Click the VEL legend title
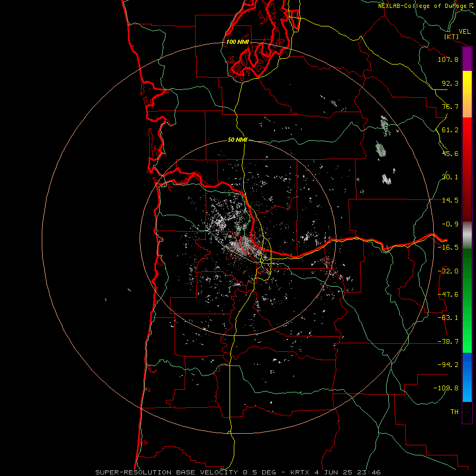 [x=464, y=32]
